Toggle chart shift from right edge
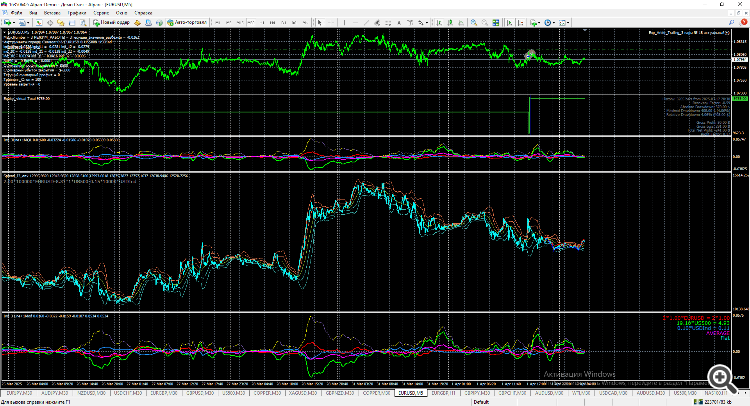Screen dimensions: 750x406 520,22
